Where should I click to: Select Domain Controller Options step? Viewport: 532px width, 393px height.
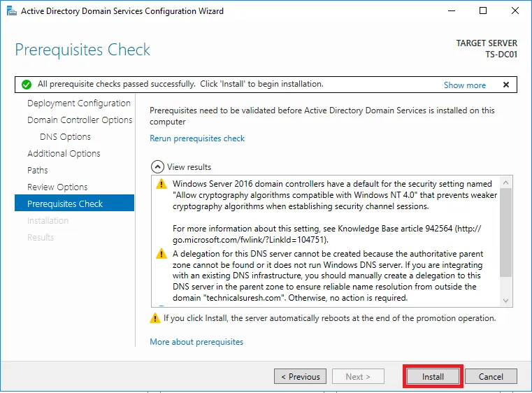tap(80, 120)
